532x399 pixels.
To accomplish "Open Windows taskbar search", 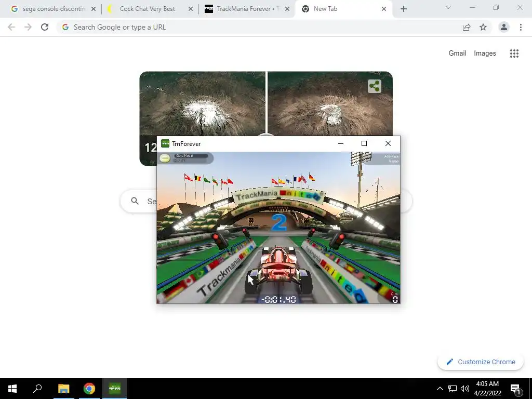I will [x=37, y=389].
